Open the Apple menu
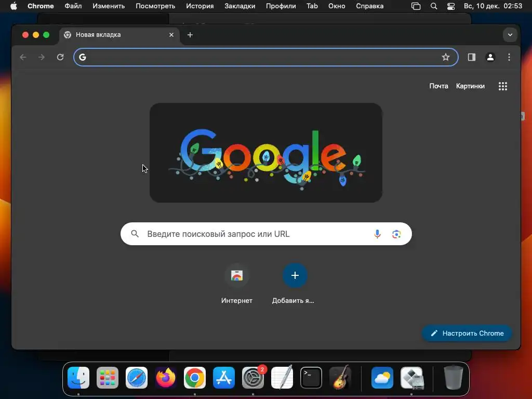 14,6
